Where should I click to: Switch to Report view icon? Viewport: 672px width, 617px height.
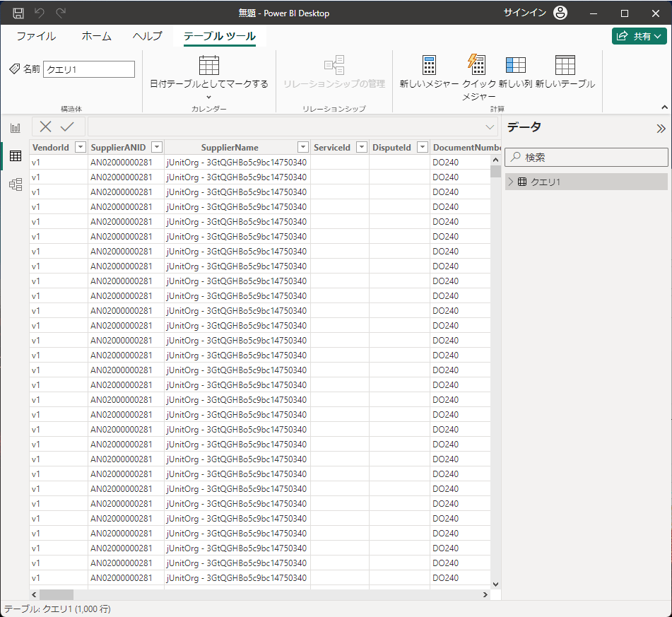(x=16, y=128)
